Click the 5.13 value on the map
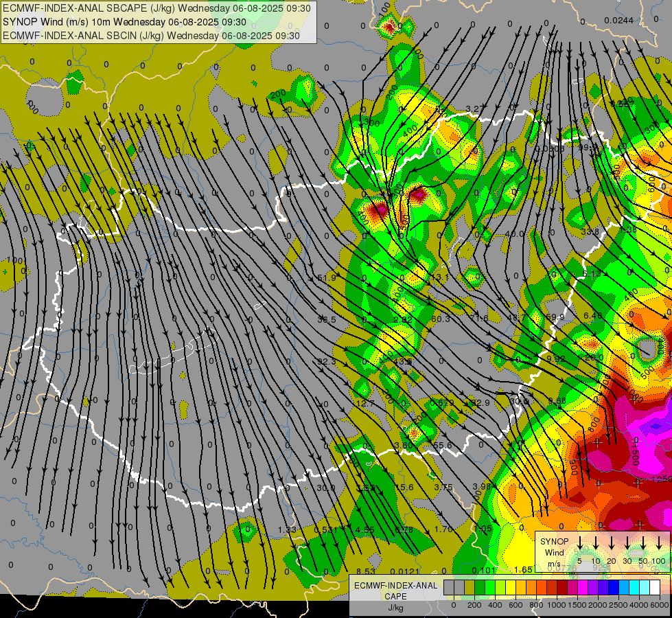The image size is (672, 618). (592, 273)
